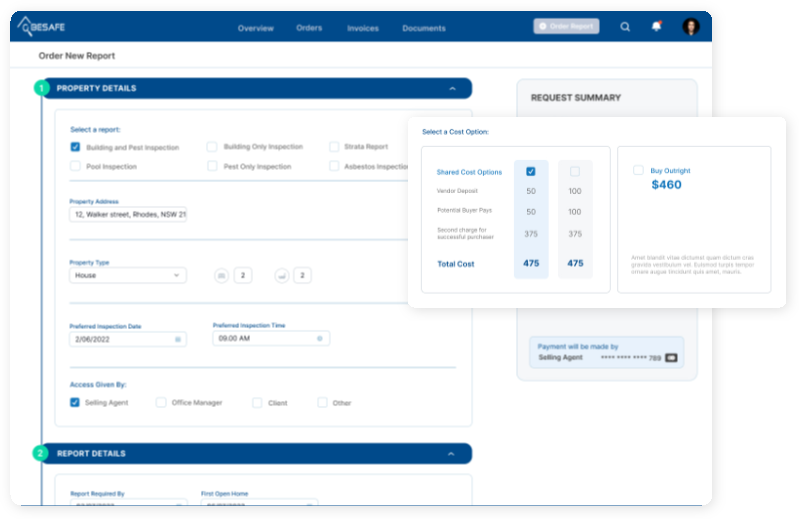
Task: Collapse the Property Details section
Action: [452, 89]
